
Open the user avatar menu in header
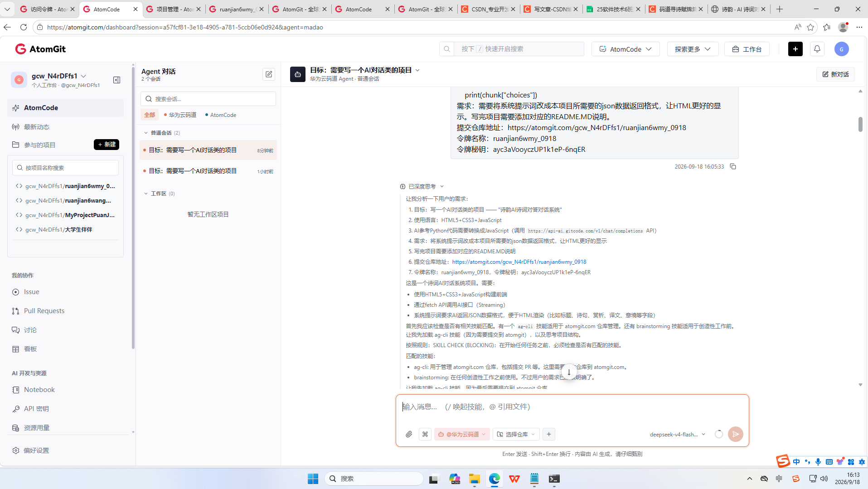click(842, 49)
